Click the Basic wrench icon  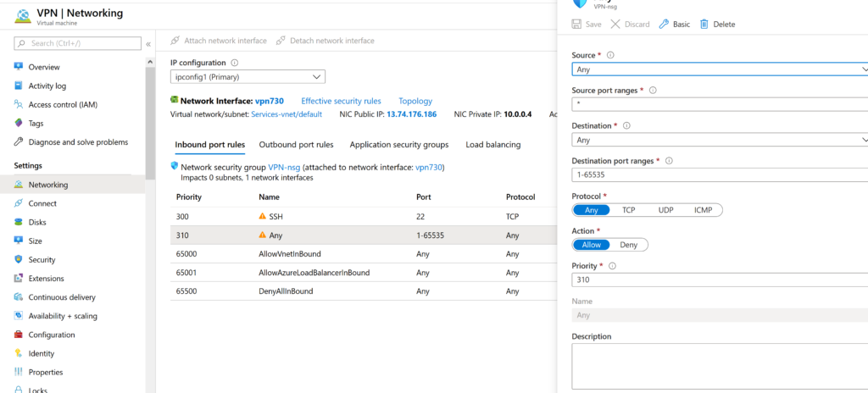tap(664, 25)
